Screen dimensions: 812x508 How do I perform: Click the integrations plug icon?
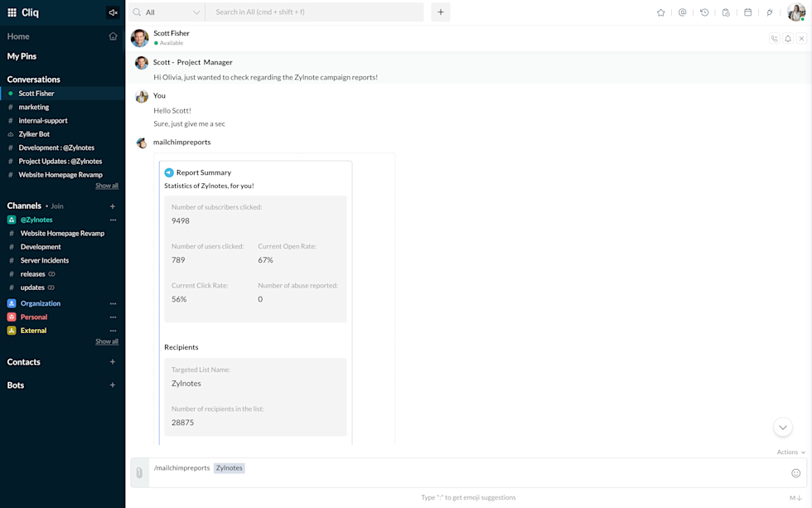pos(770,12)
